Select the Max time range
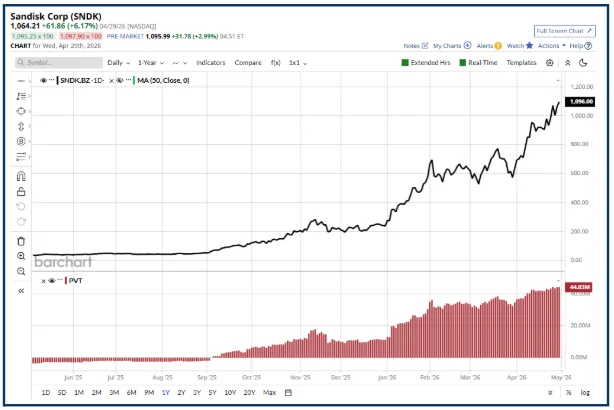The image size is (614, 410). coord(269,392)
